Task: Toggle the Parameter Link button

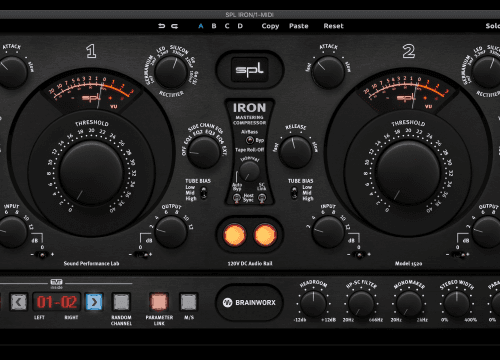Action: point(159,302)
